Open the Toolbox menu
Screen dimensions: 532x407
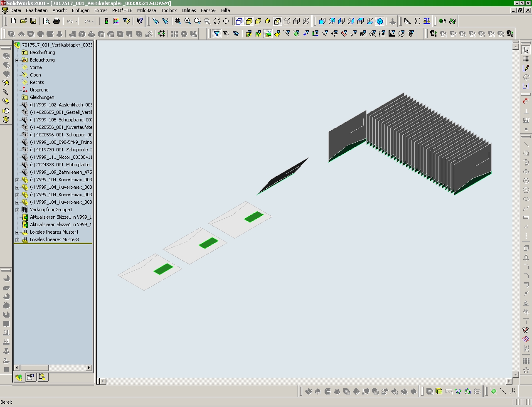[169, 10]
